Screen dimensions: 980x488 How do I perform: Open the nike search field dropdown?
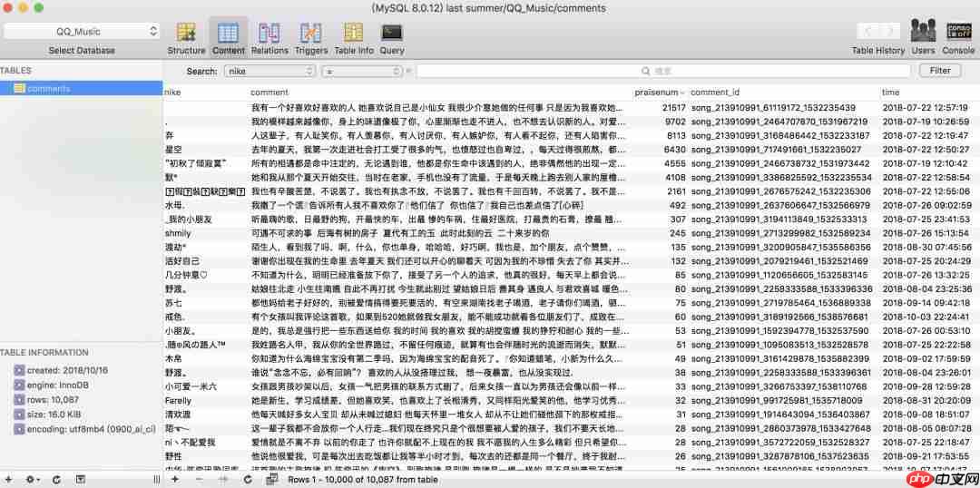pos(269,72)
